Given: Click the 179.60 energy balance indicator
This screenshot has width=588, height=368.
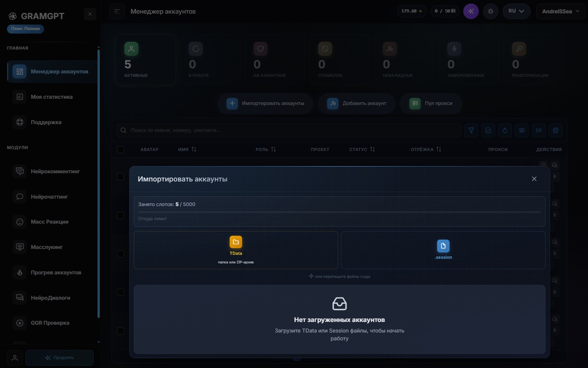Looking at the screenshot, I should [x=412, y=11].
